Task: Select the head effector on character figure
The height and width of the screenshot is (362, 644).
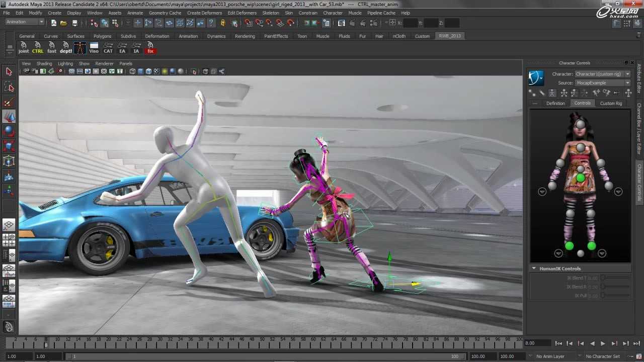Action: coord(581,124)
